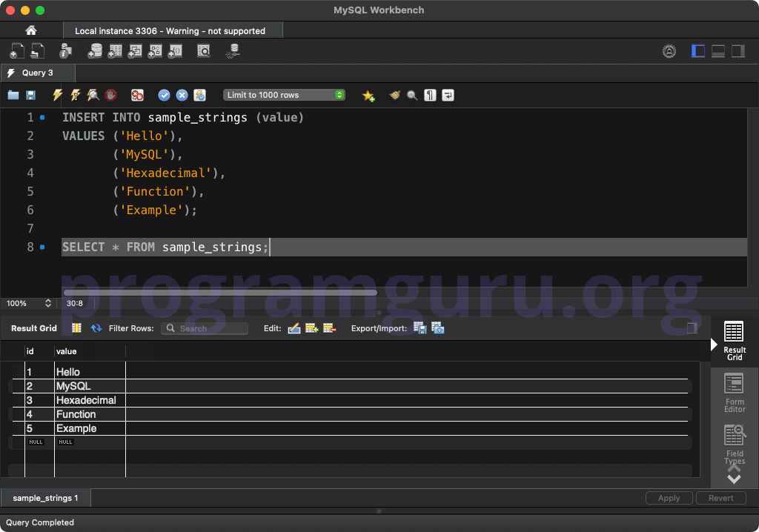
Task: Export recordset to external file
Action: click(x=420, y=328)
